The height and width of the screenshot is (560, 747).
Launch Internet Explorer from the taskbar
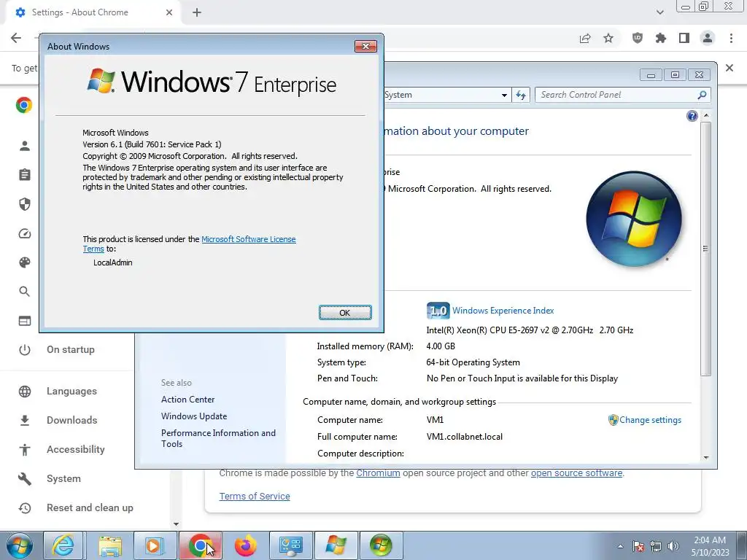pyautogui.click(x=63, y=545)
